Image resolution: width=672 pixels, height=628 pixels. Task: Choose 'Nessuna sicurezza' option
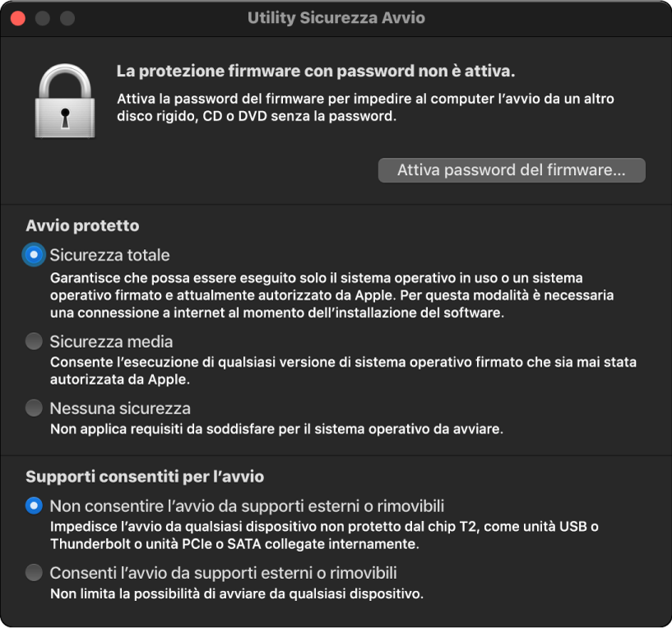pos(33,407)
